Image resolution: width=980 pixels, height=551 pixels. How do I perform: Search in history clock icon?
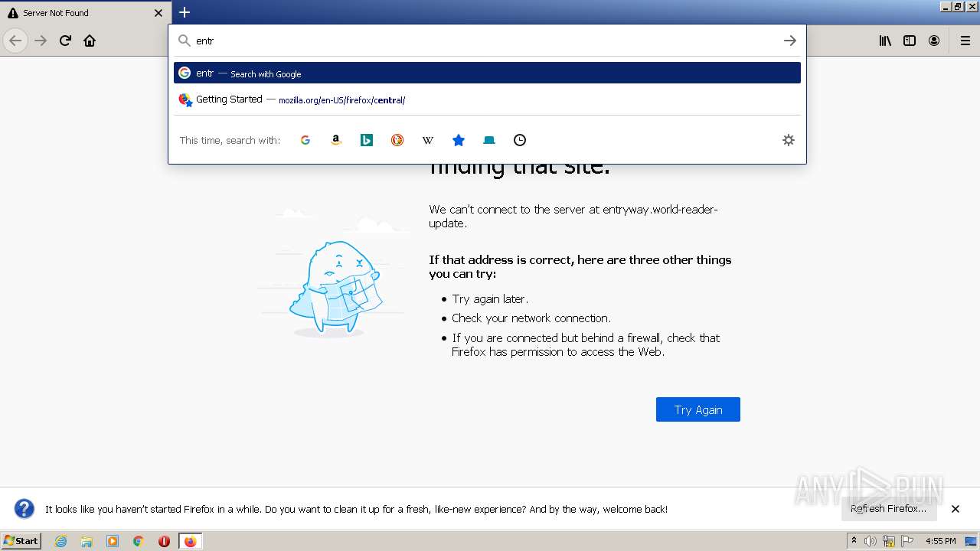520,140
